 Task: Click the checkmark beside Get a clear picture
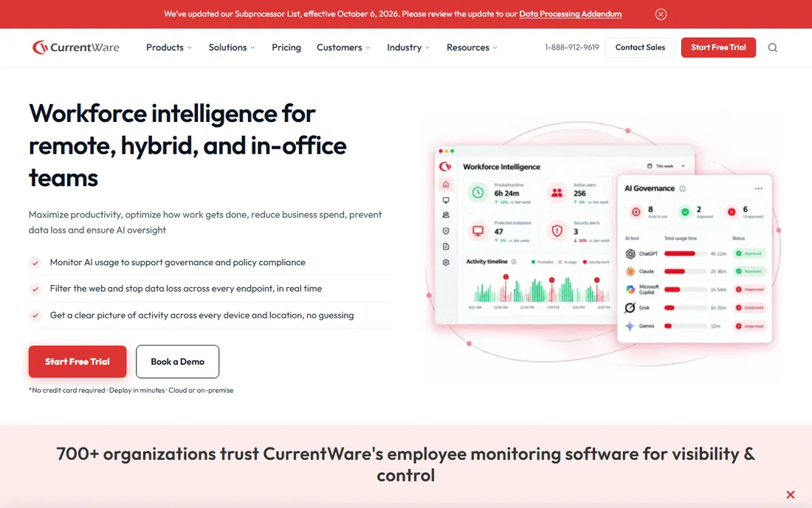35,315
